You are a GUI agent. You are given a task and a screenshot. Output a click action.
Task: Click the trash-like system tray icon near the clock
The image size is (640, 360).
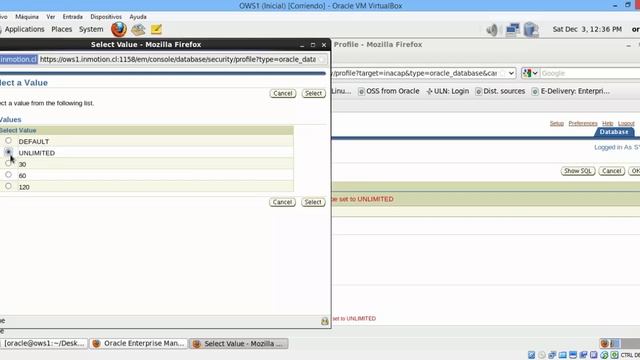pyautogui.click(x=531, y=29)
